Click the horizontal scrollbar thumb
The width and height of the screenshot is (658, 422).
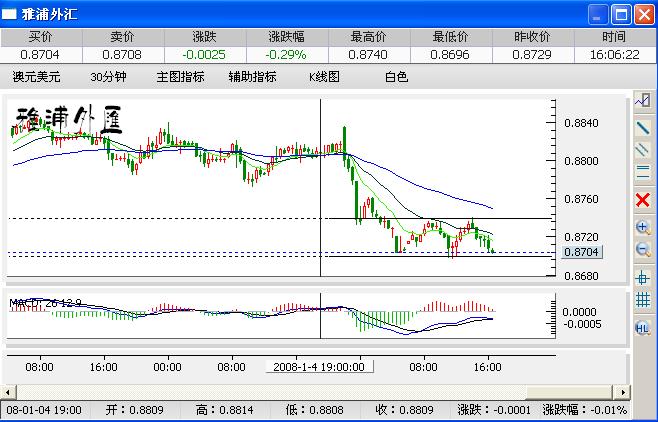click(570, 393)
